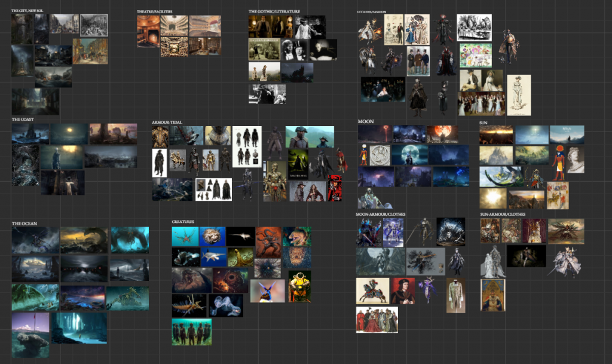Screen dimensions: 612x364
Task: Select the medieval manuscript knight illustration under Sun
Action: (558, 195)
